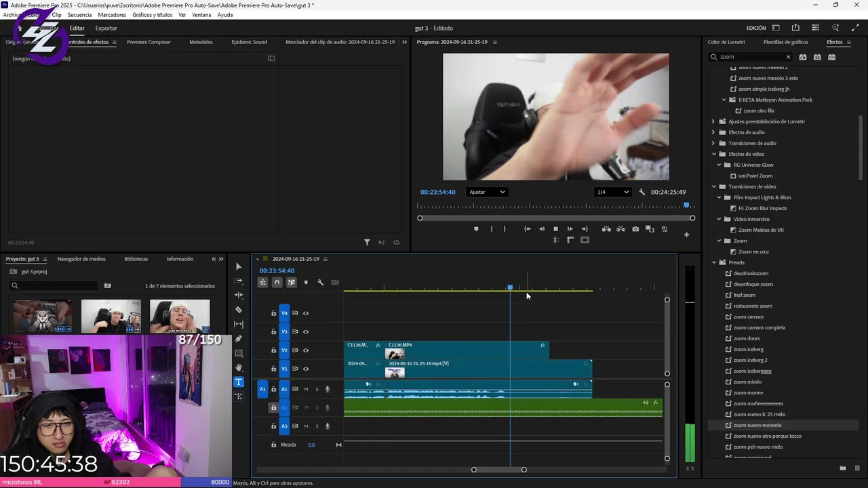Click timeline playhead marker on ruler

point(510,288)
